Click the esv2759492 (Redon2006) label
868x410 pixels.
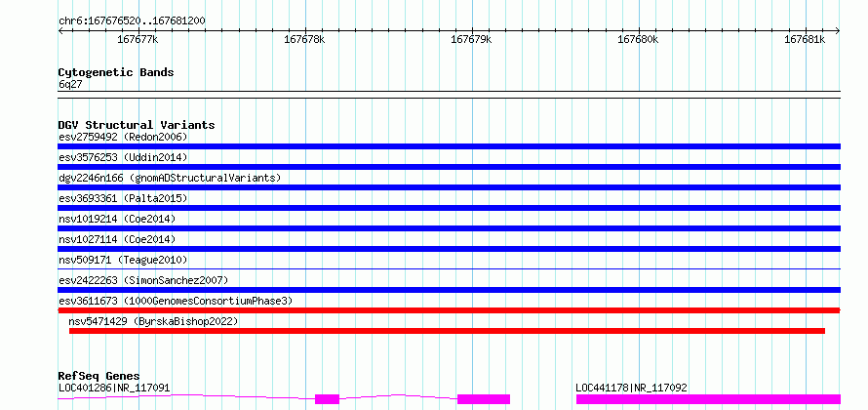click(x=123, y=137)
